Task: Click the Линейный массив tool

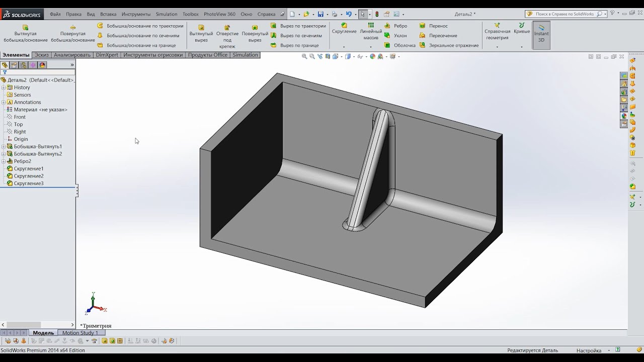Action: coord(371,31)
